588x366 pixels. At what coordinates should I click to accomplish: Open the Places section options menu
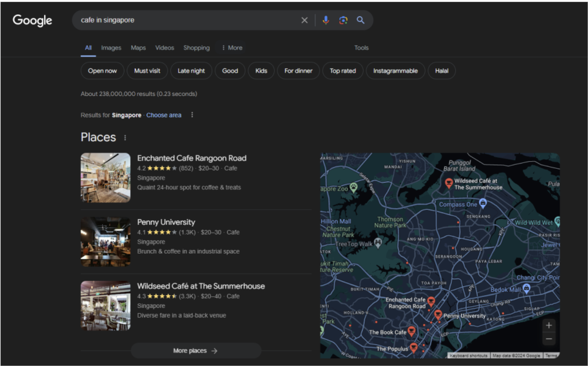[x=125, y=138]
